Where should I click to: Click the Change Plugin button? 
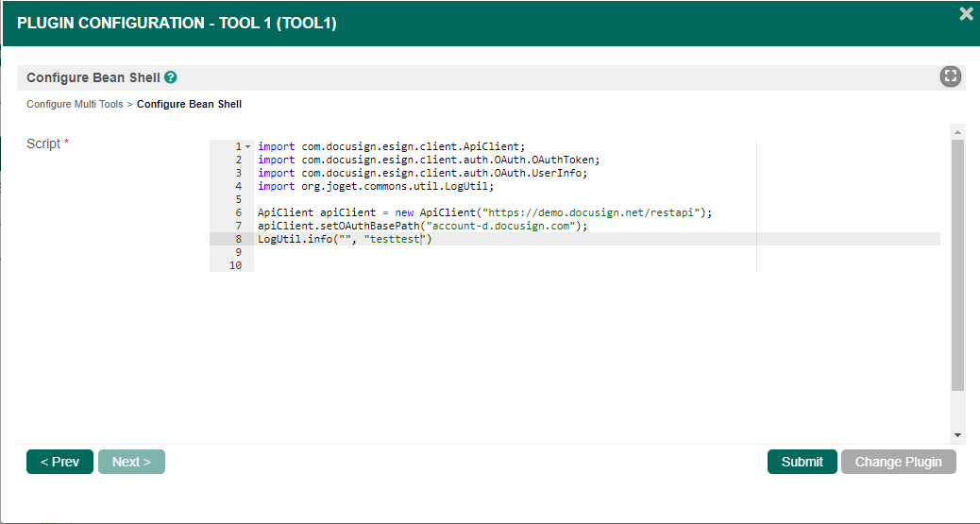point(898,462)
